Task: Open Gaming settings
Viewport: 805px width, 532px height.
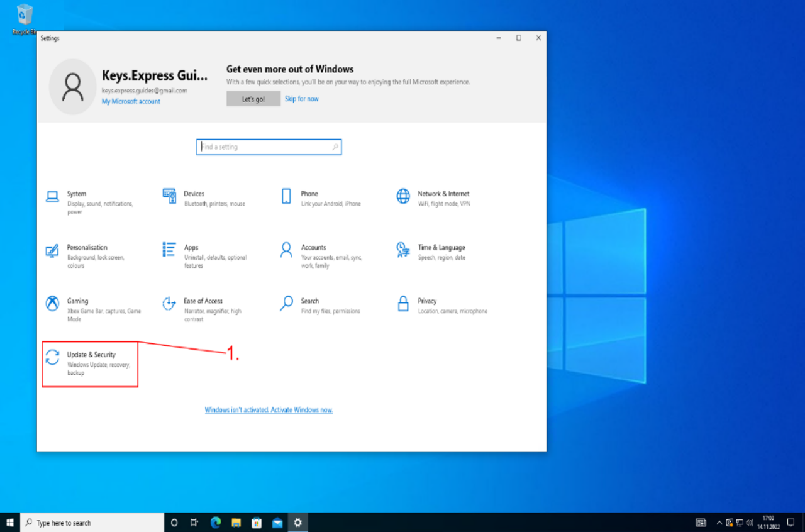Action: pyautogui.click(x=77, y=301)
